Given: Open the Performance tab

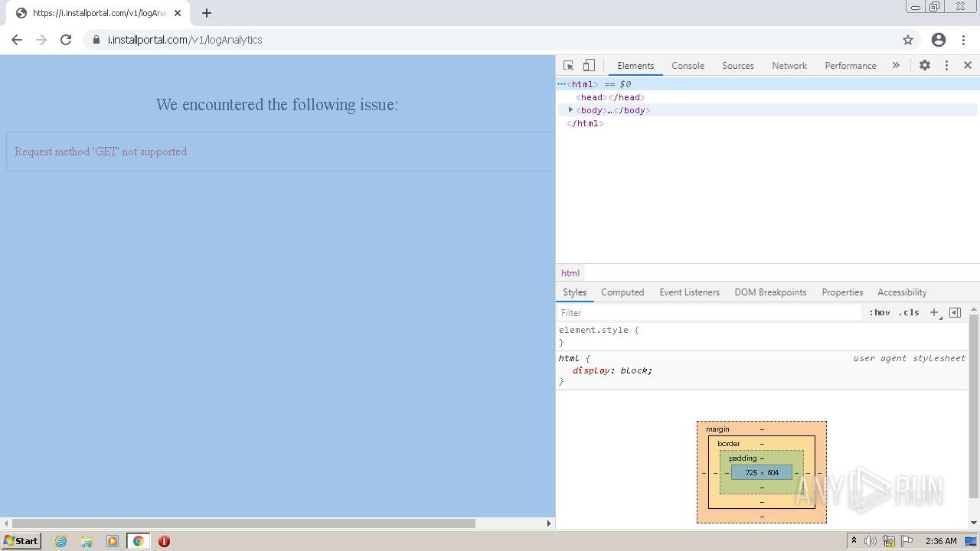Looking at the screenshot, I should [x=851, y=66].
